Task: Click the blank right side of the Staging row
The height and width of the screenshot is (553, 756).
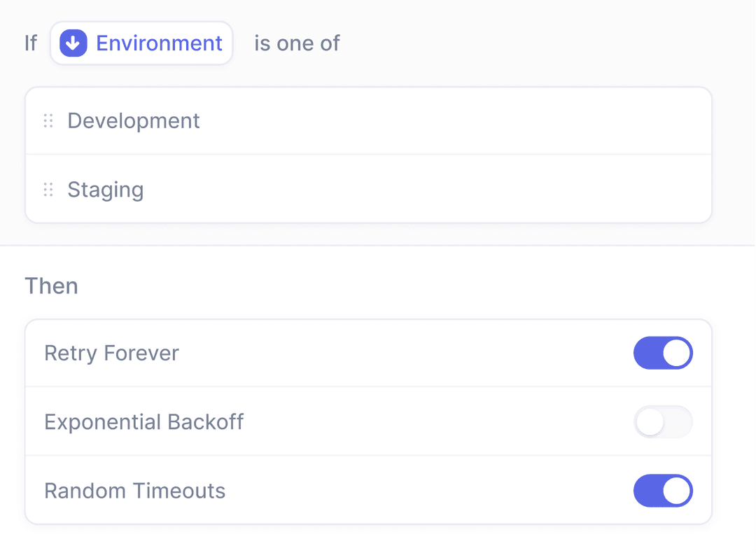Action: pyautogui.click(x=490, y=190)
